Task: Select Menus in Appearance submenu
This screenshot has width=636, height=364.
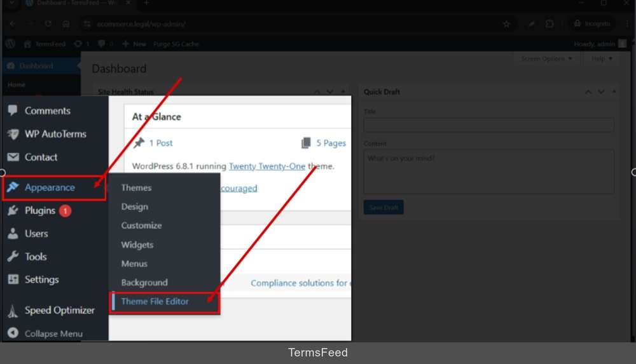Action: (x=134, y=264)
